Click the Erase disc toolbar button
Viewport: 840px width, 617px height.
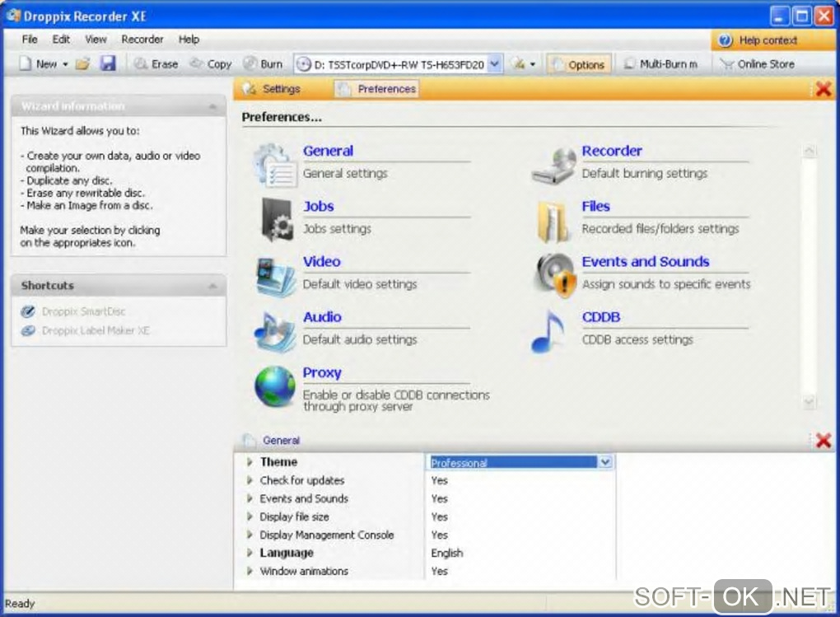click(x=156, y=63)
